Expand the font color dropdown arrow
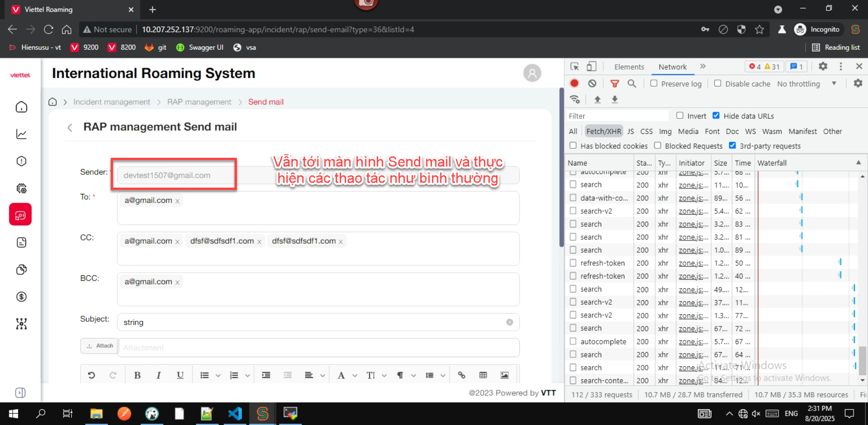The height and width of the screenshot is (425, 868). click(355, 376)
